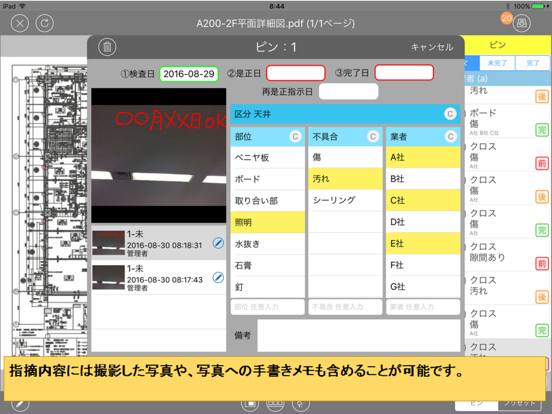
Task: Select 水抜き in 部位 list
Action: coord(268,244)
